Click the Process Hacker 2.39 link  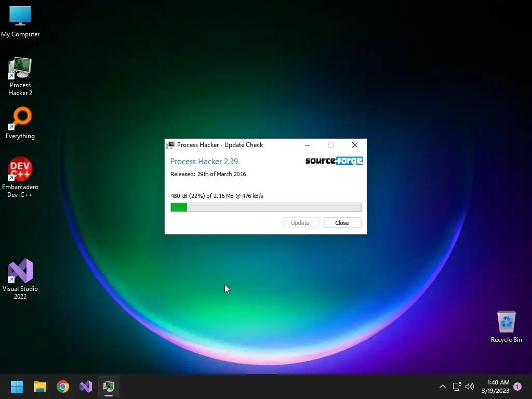tap(204, 162)
